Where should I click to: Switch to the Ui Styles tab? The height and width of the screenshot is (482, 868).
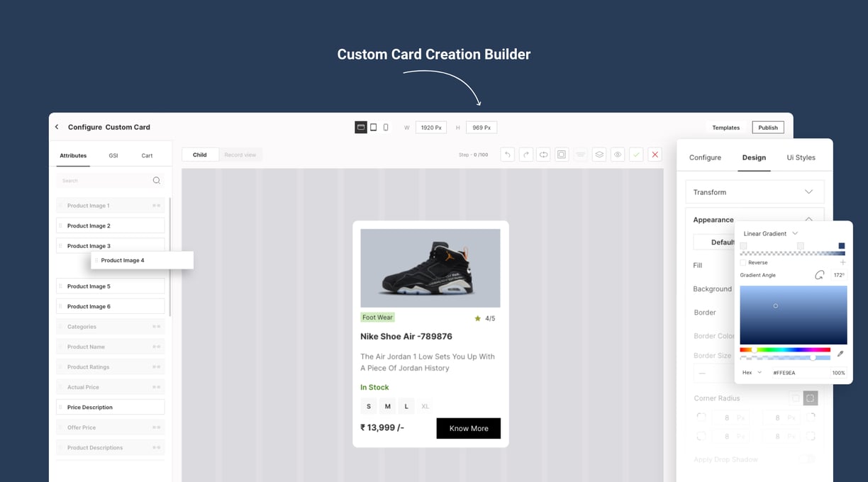[801, 157]
